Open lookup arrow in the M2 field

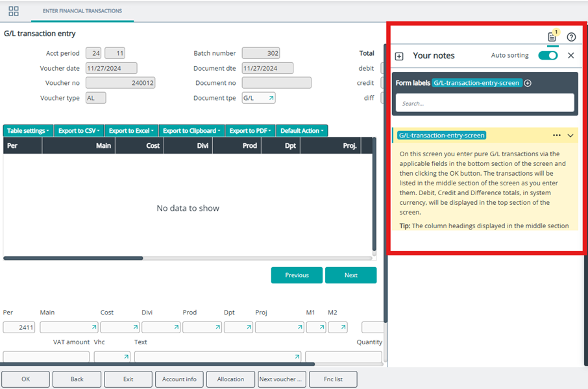(x=343, y=327)
